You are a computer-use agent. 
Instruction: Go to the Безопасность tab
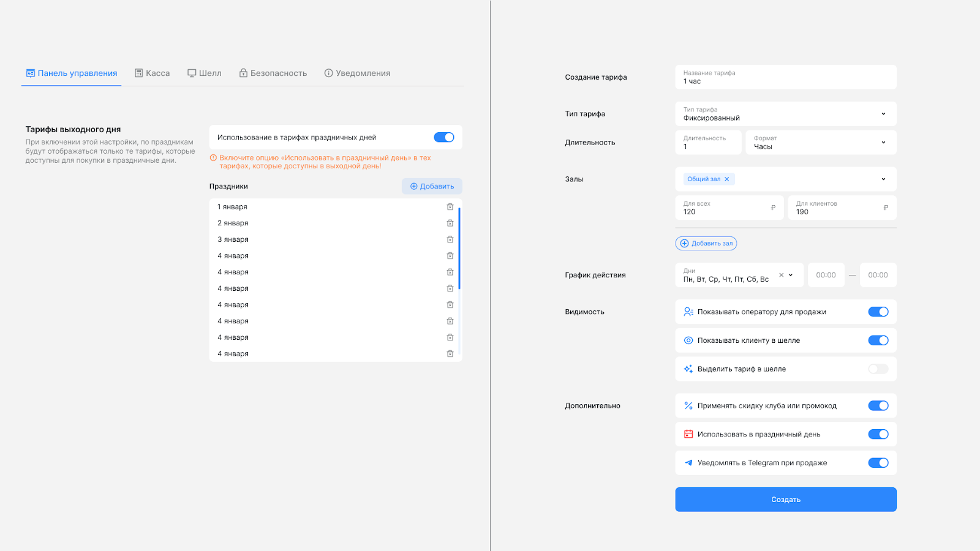(273, 73)
